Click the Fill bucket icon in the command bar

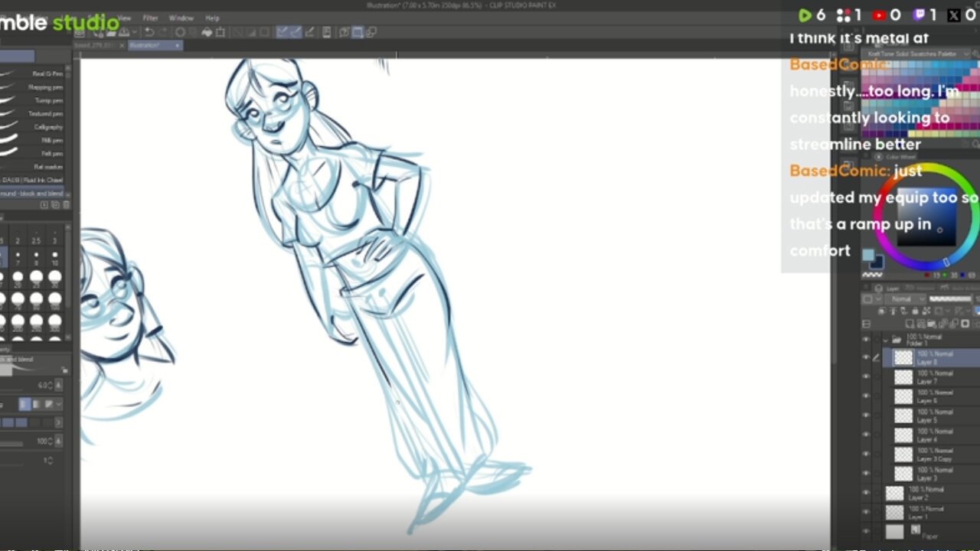[x=206, y=32]
